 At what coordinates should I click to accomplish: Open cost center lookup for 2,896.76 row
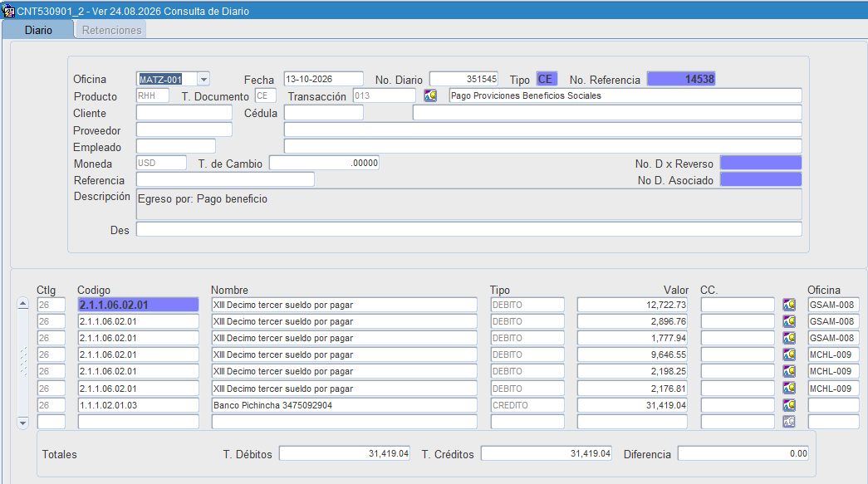pos(789,321)
